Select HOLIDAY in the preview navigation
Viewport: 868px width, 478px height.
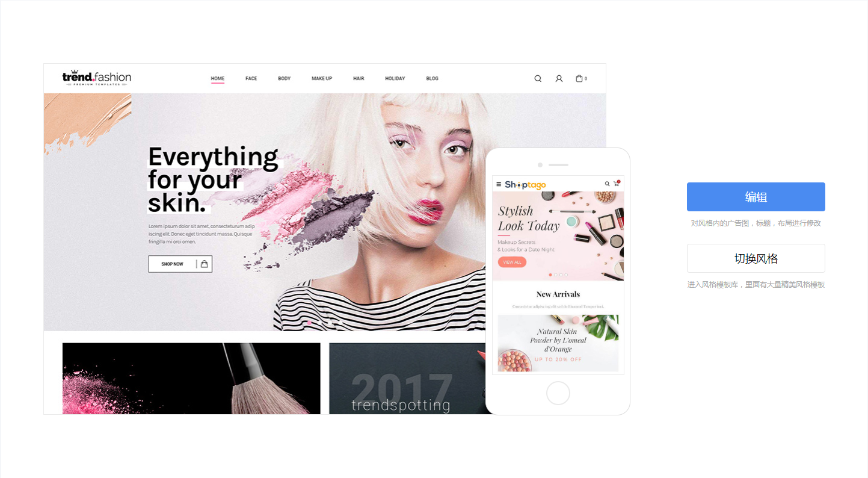395,78
